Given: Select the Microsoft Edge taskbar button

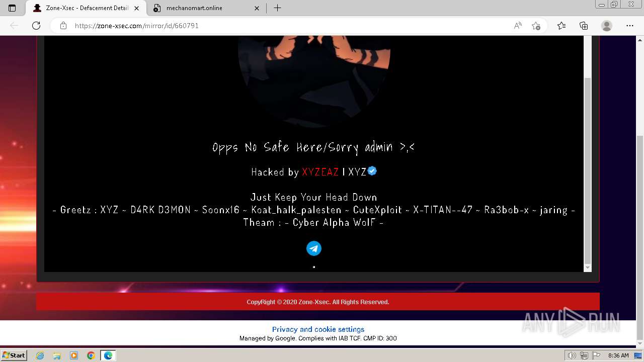Looking at the screenshot, I should [x=108, y=355].
